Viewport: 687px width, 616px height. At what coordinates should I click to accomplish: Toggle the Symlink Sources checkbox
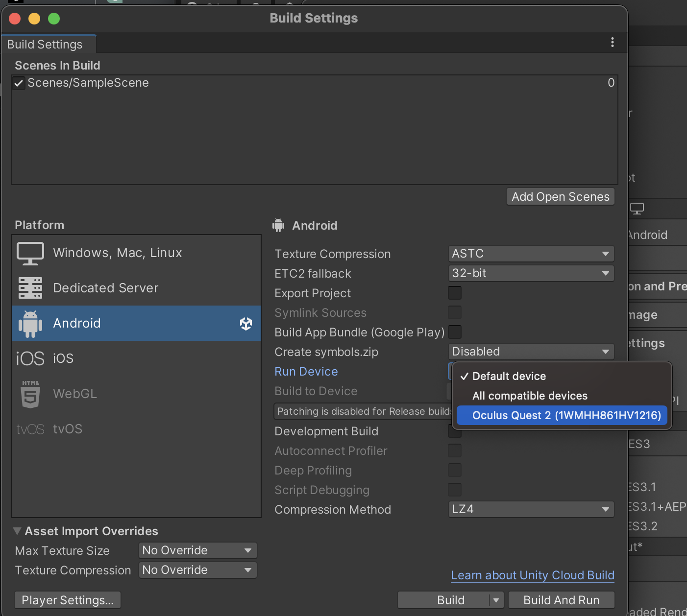(x=455, y=312)
